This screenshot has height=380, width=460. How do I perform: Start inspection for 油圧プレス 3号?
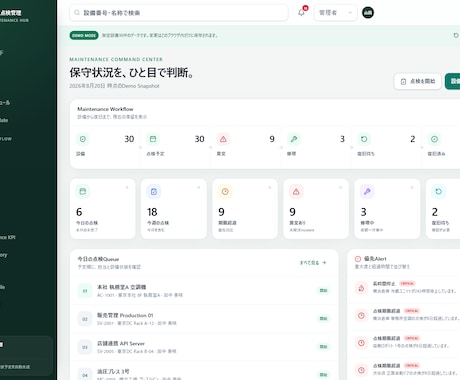coord(323,375)
